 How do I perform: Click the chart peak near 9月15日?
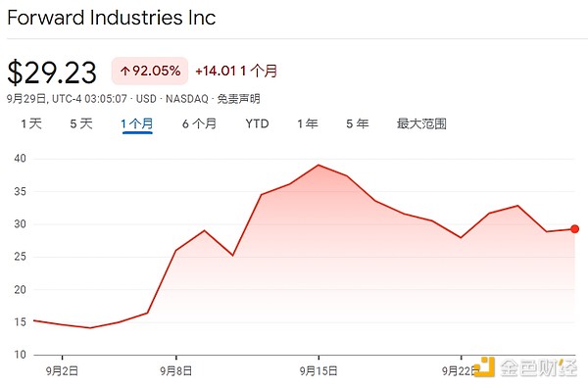point(318,165)
